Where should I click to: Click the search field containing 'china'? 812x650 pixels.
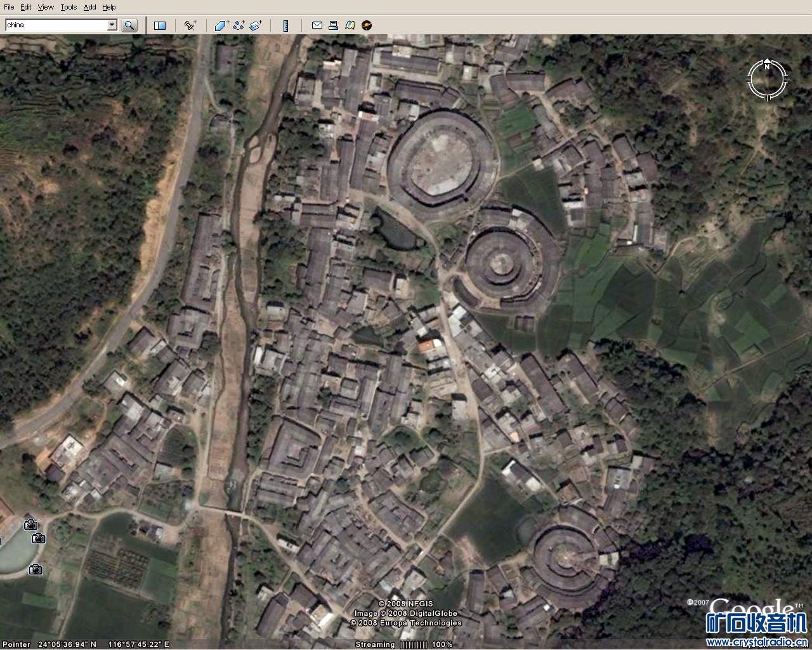(56, 25)
